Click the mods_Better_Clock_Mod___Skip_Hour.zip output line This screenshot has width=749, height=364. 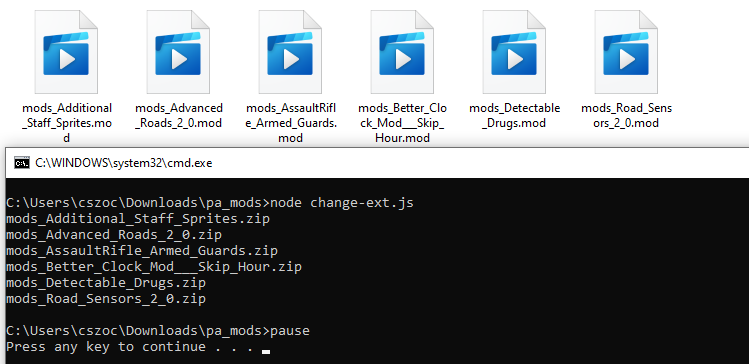(154, 267)
